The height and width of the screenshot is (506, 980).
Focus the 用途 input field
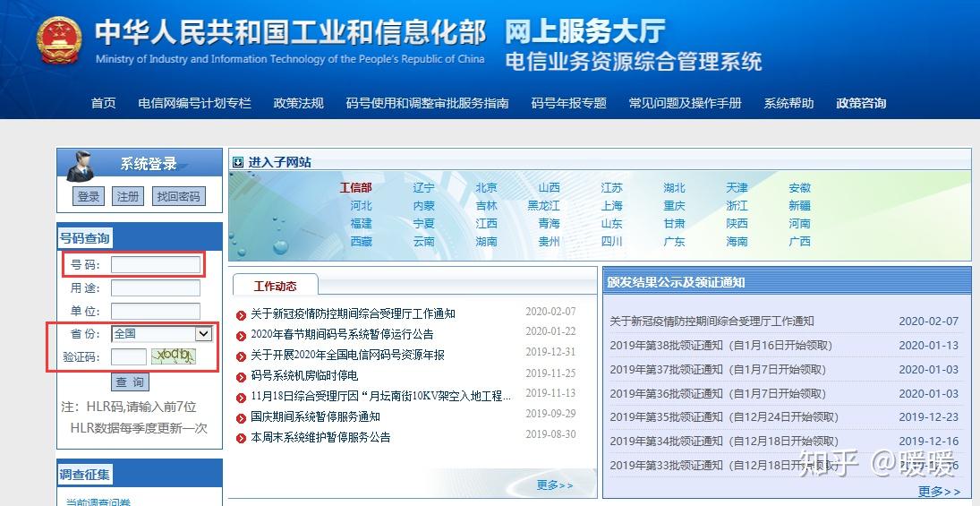(156, 287)
